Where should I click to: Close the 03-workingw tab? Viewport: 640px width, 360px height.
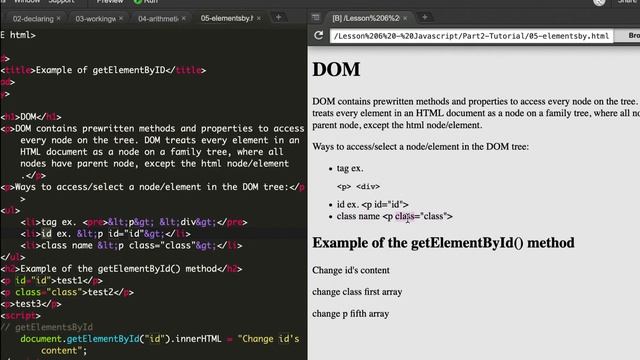click(x=121, y=18)
